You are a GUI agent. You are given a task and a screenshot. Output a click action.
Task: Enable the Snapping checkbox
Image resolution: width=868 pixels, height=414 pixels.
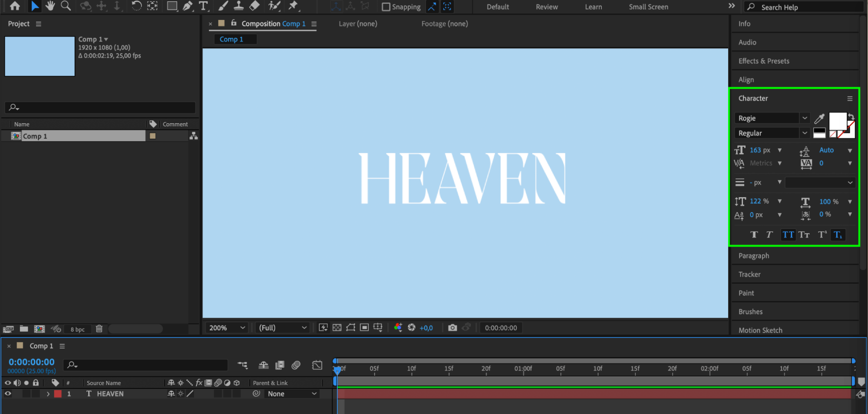click(x=386, y=7)
